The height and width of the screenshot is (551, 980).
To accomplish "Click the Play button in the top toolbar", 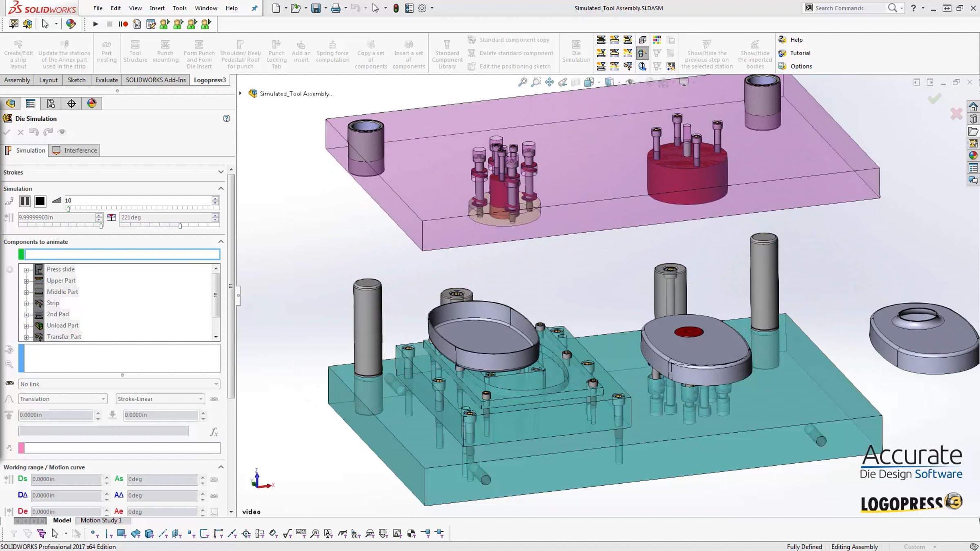I will 96,24.
